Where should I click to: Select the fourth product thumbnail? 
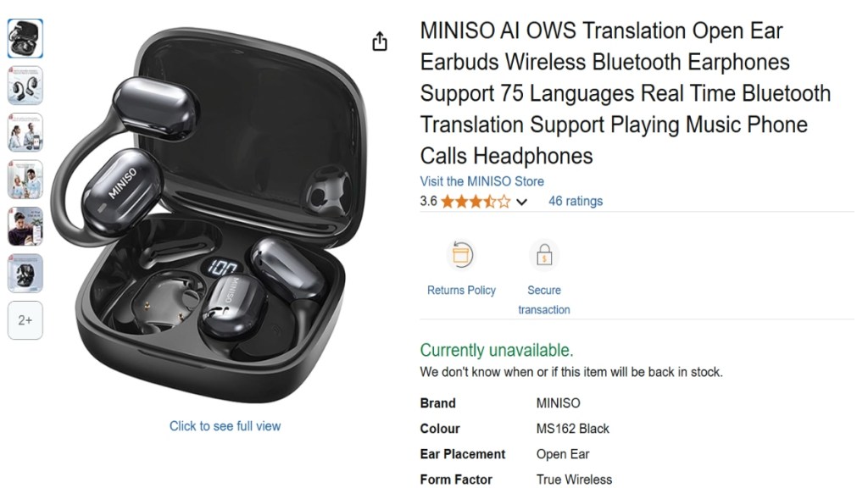click(x=25, y=180)
